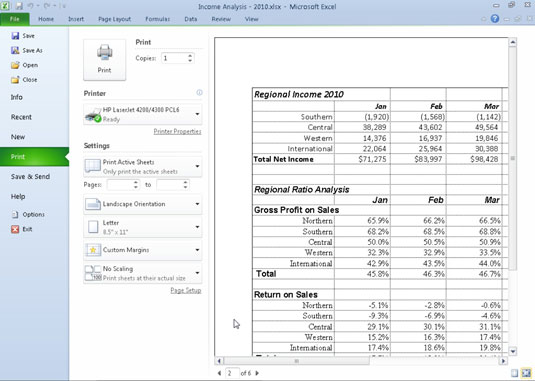This screenshot has height=381, width=535.
Task: Open the Data tab
Action: click(x=190, y=19)
